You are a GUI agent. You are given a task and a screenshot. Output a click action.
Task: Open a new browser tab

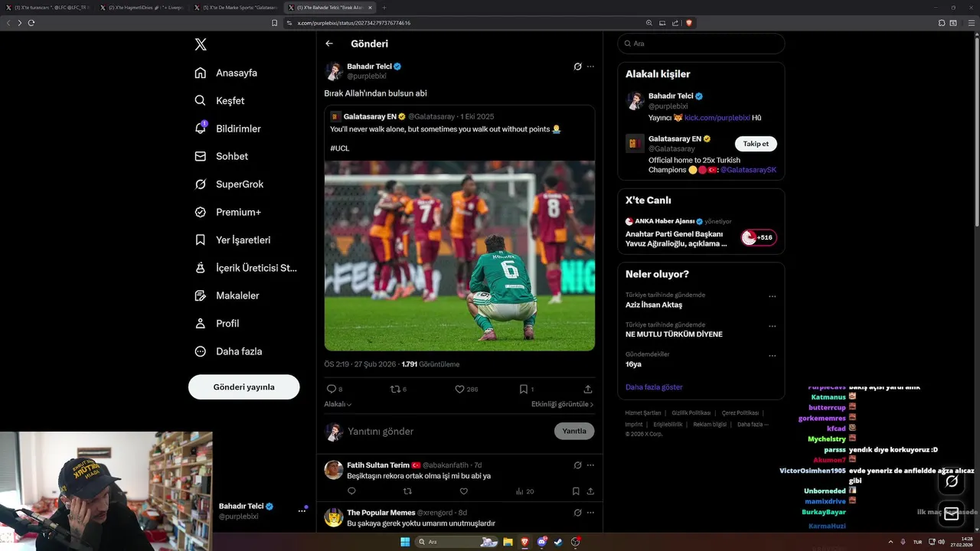(384, 7)
